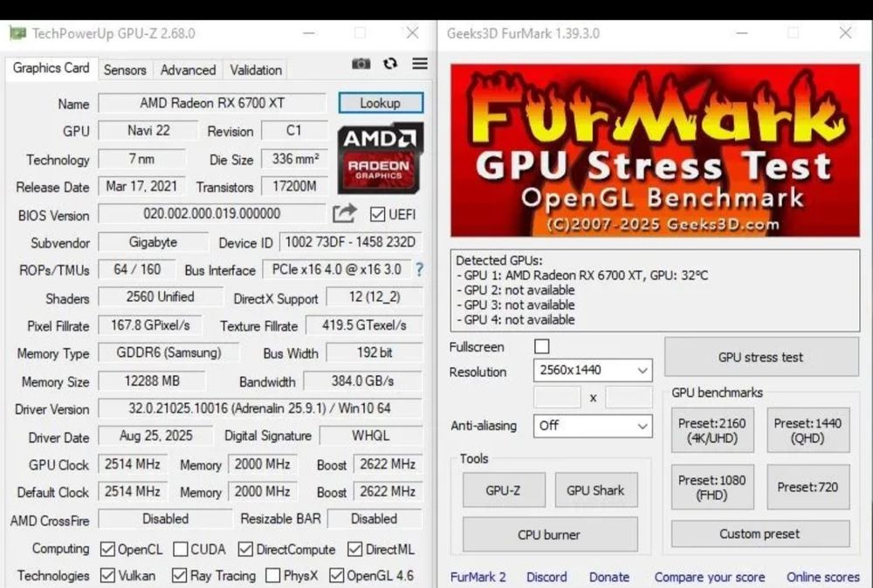
Task: Click the Memory Size value 12288 MB
Action: coord(151,381)
